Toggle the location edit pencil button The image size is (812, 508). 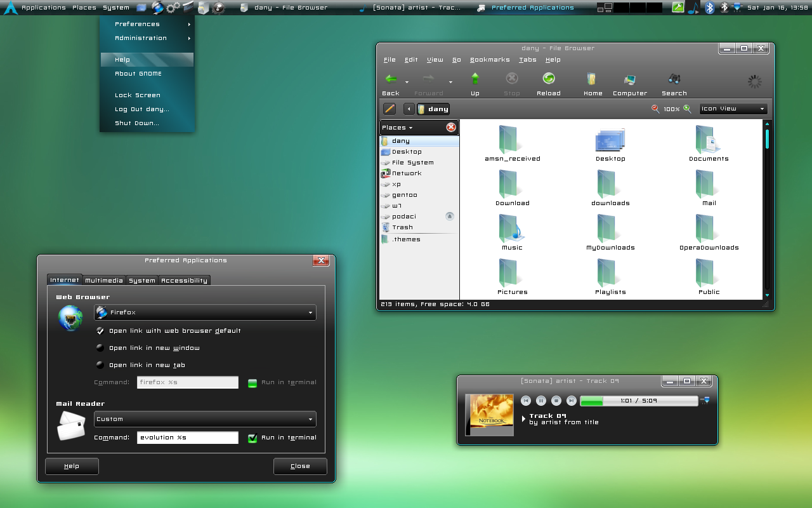390,109
